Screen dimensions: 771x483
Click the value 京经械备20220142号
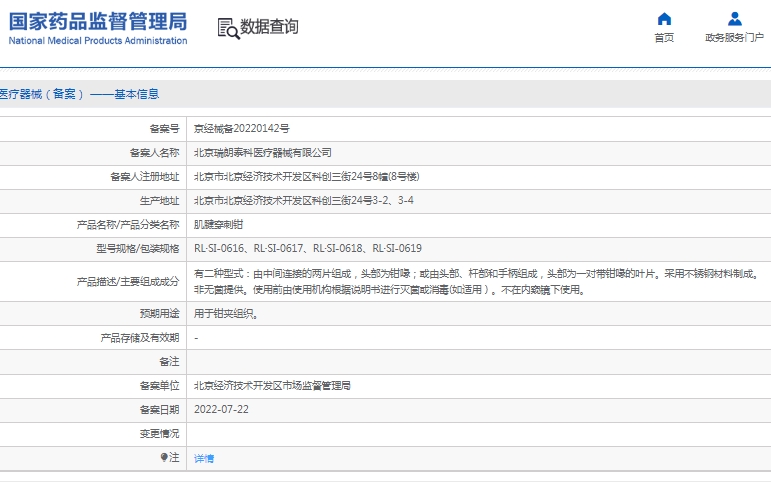coord(241,128)
